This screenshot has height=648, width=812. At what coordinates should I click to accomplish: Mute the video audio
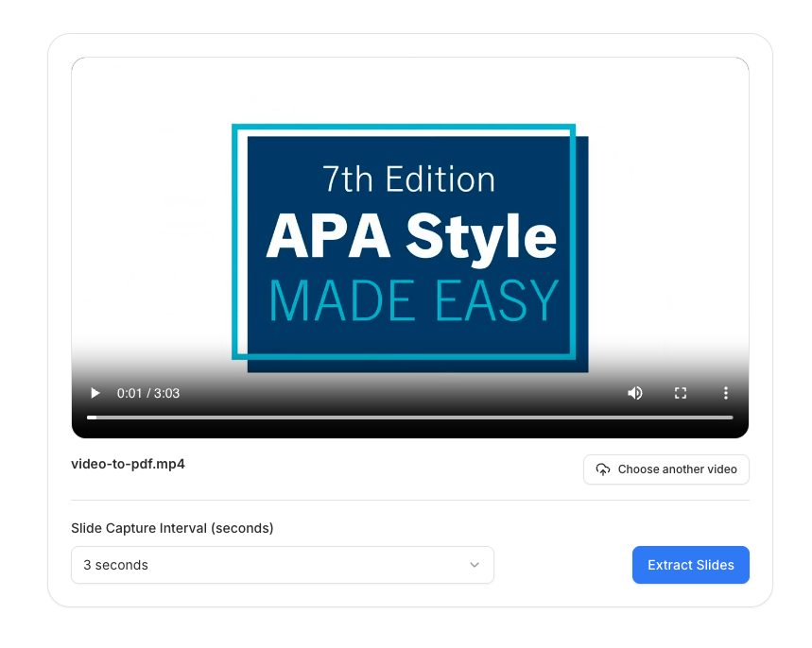635,393
